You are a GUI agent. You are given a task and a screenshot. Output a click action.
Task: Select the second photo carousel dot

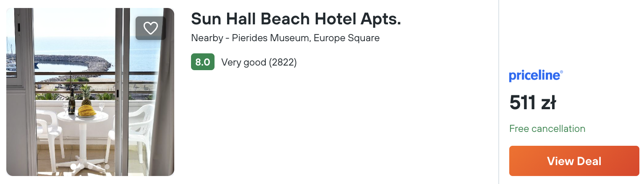click(82, 167)
